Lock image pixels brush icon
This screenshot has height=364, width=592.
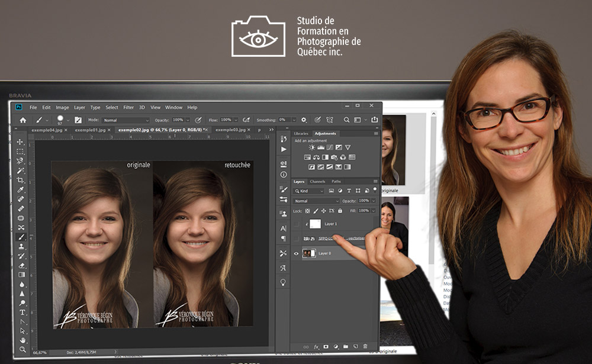click(x=316, y=211)
